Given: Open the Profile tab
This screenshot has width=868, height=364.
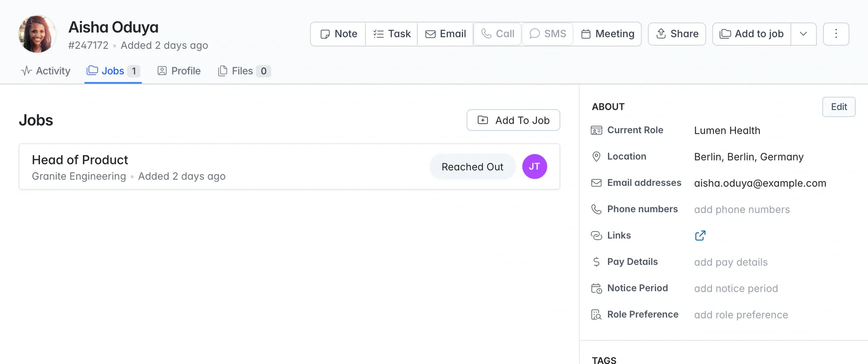Looking at the screenshot, I should pos(179,71).
